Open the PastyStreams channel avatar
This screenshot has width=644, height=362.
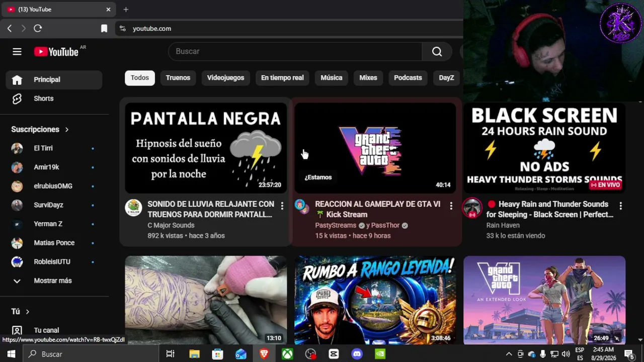click(x=302, y=207)
